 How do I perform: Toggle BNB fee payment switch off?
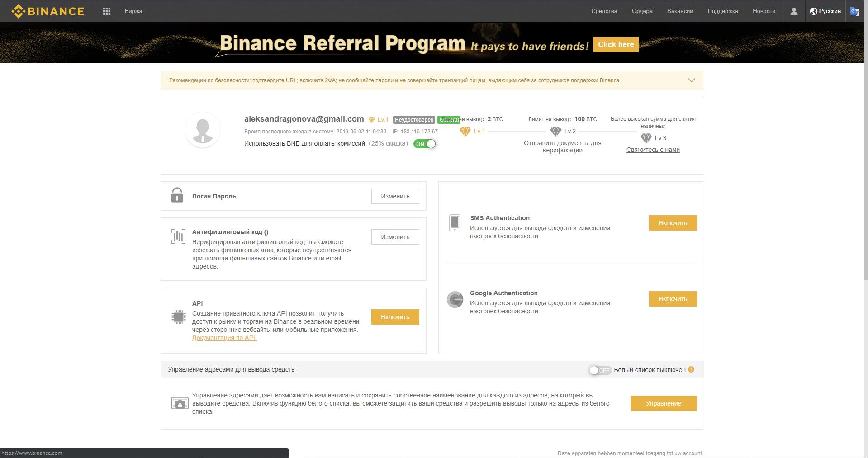425,144
